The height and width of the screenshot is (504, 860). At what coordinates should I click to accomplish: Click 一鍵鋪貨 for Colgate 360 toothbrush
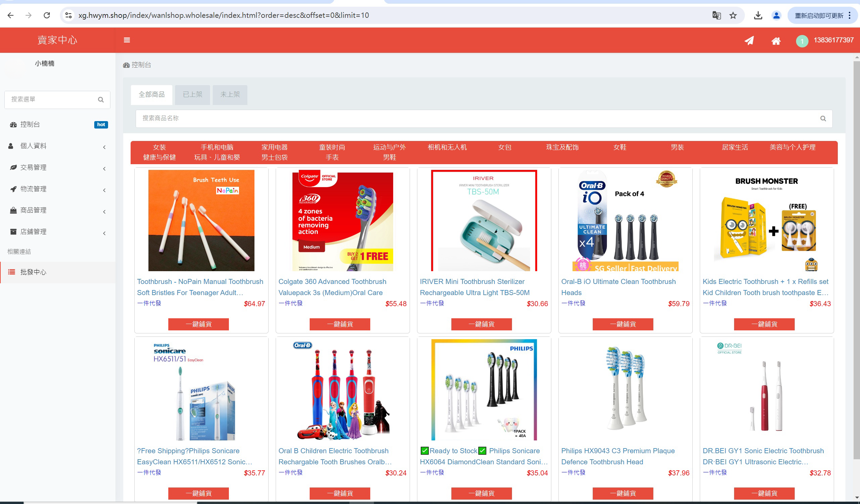point(340,324)
